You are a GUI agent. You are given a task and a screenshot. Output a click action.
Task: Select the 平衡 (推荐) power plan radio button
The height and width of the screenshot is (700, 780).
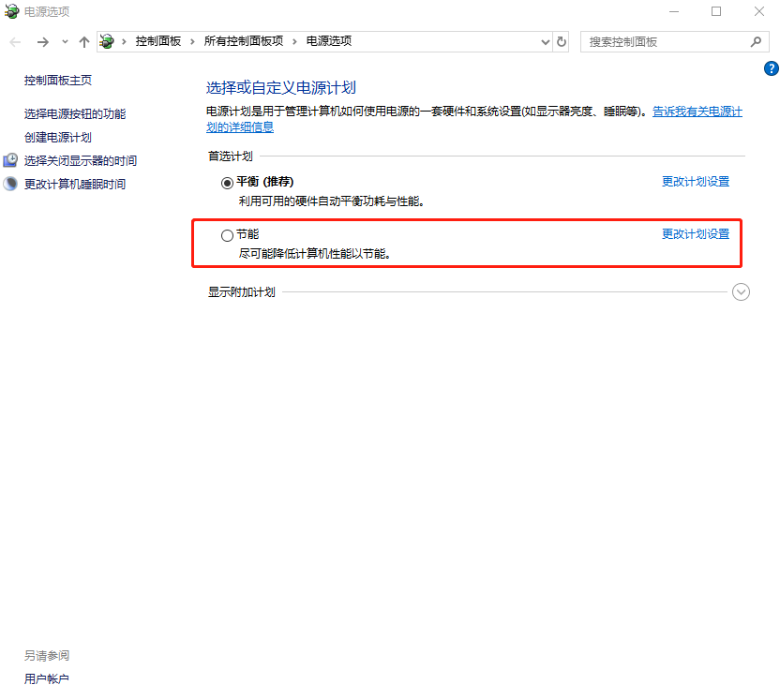(227, 183)
